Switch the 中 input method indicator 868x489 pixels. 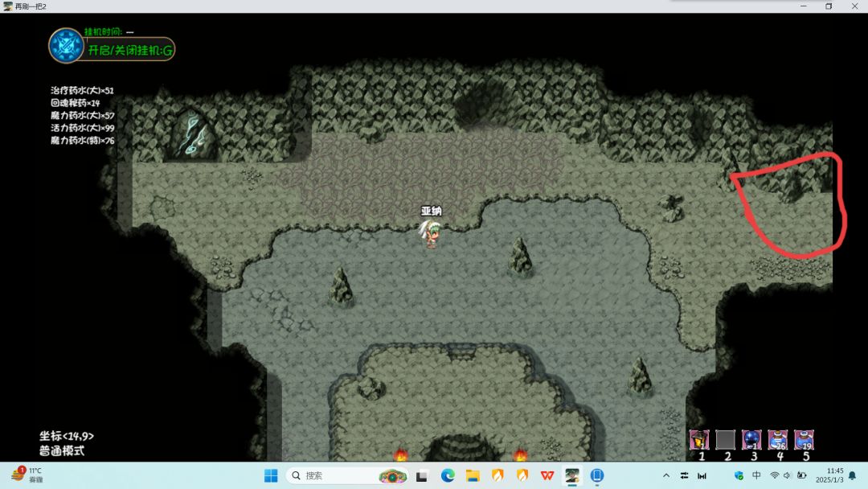[756, 475]
